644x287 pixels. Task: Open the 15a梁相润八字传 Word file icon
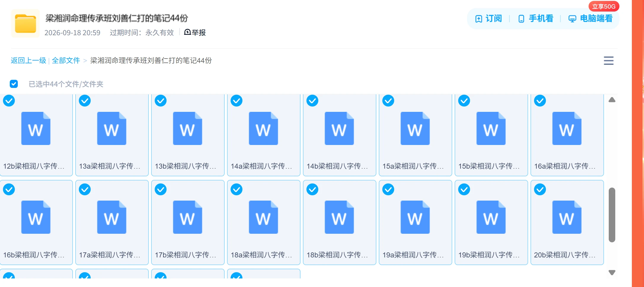[415, 128]
